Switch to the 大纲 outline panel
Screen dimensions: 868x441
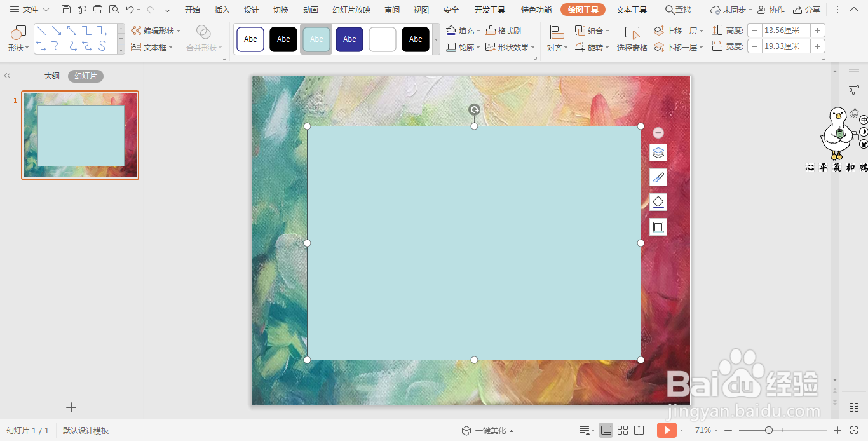click(x=52, y=76)
